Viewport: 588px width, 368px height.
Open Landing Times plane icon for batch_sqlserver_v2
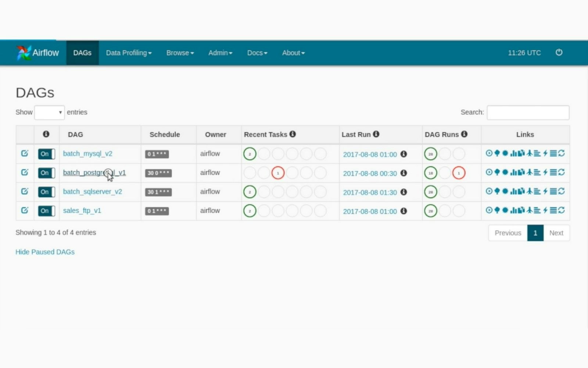tap(530, 191)
